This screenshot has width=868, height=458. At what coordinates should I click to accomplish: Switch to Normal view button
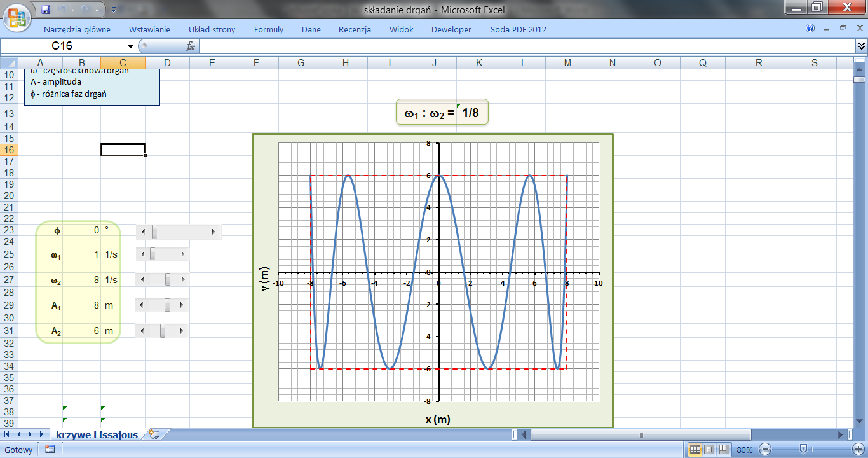point(695,449)
